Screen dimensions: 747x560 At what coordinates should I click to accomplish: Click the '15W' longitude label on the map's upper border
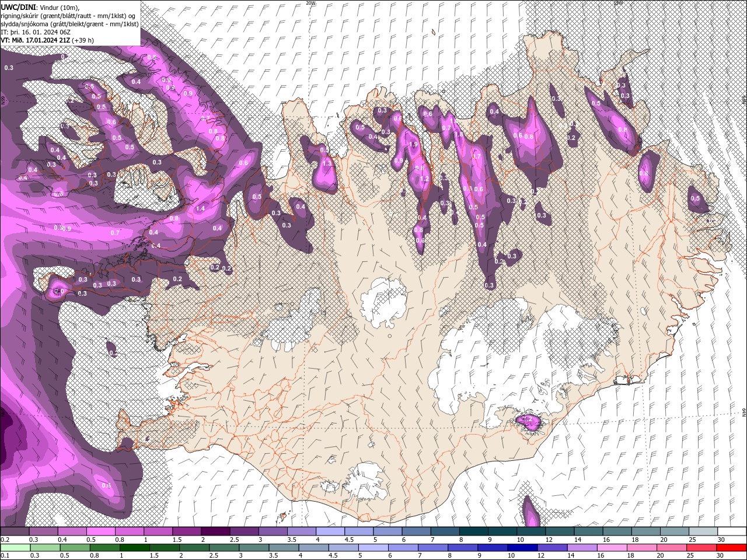point(619,2)
